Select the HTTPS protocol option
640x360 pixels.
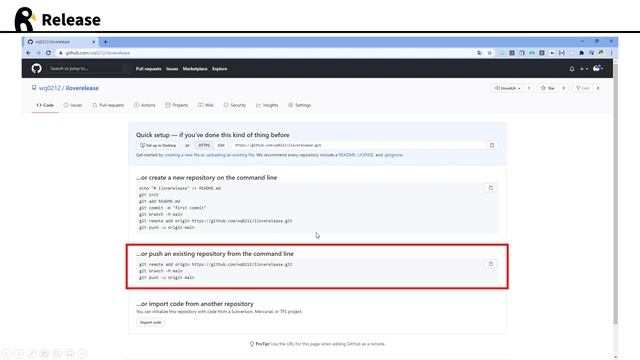(x=204, y=145)
